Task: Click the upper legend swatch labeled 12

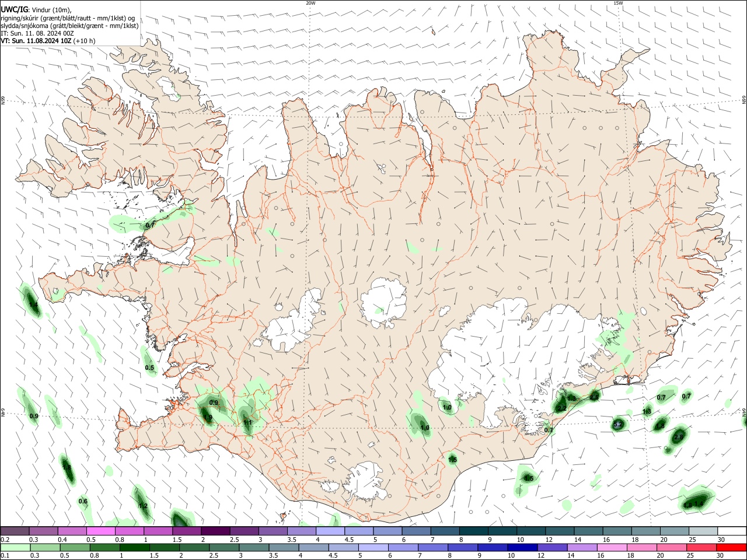Action: tap(560, 531)
